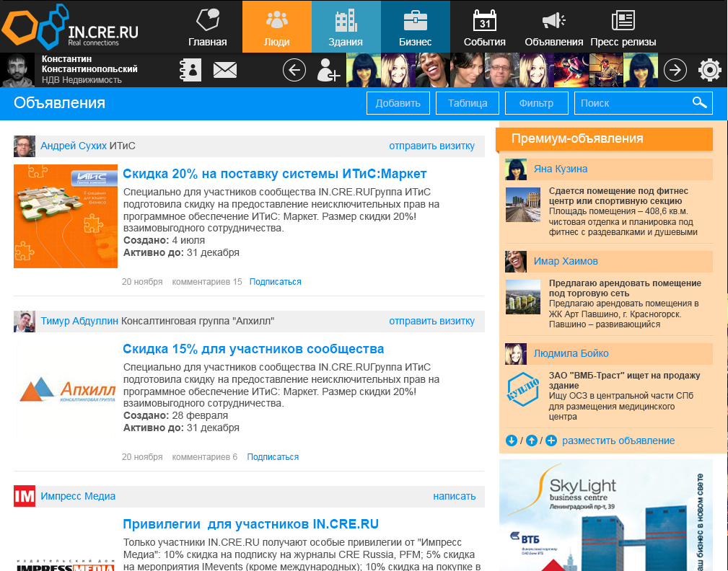Select the man with glasses avatar
The height and width of the screenshot is (571, 728).
[x=502, y=70]
